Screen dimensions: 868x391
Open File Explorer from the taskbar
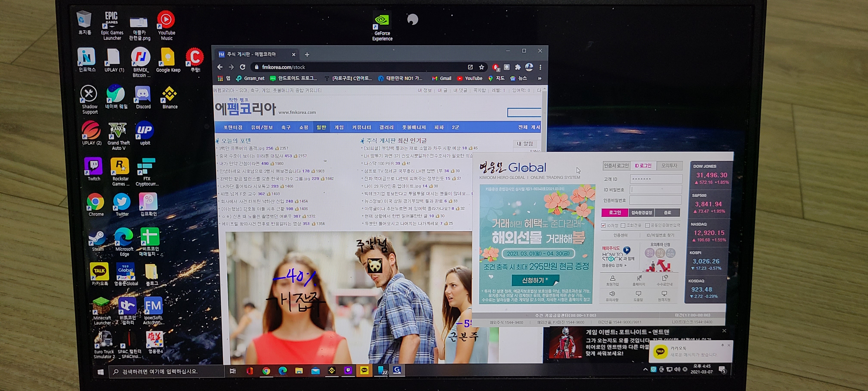[x=299, y=371]
